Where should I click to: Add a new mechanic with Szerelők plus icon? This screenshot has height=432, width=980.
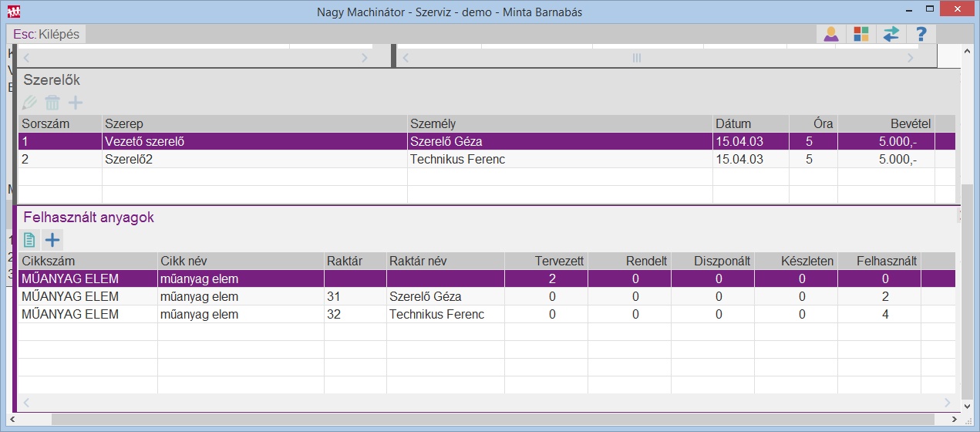click(76, 103)
